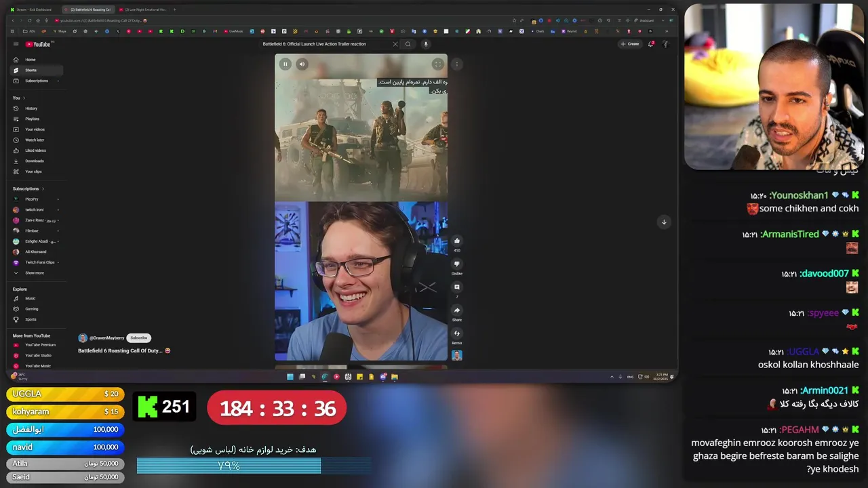Image resolution: width=868 pixels, height=488 pixels.
Task: Expand the Subscriptions section header chevron
Action: pyautogui.click(x=43, y=189)
